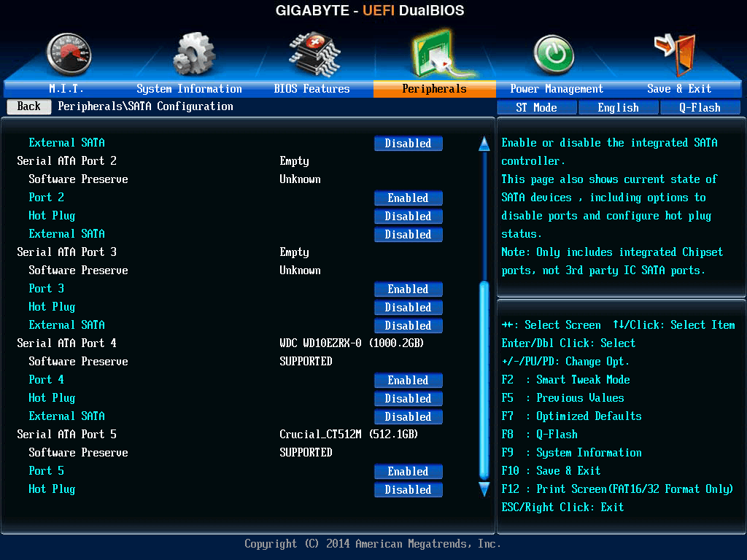Toggle Port 5 Enabled setting
Viewport: 747px width, 560px height.
[409, 472]
